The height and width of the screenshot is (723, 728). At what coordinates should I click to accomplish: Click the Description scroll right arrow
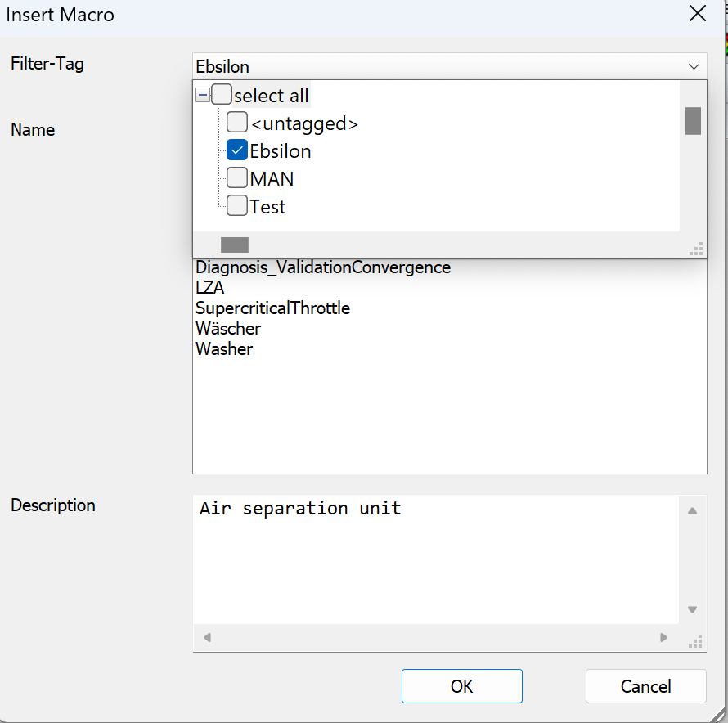663,638
